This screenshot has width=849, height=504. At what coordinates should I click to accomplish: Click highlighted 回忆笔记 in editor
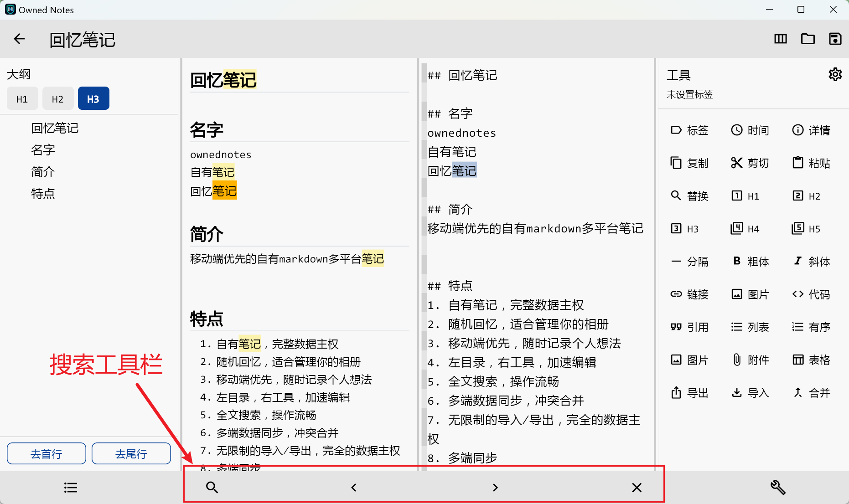[452, 171]
